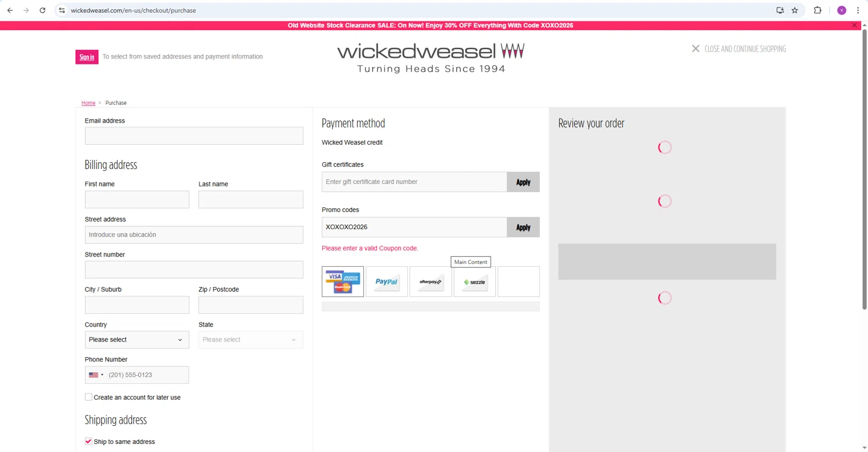Image resolution: width=868 pixels, height=452 pixels.
Task: Open the State dropdown
Action: point(251,340)
